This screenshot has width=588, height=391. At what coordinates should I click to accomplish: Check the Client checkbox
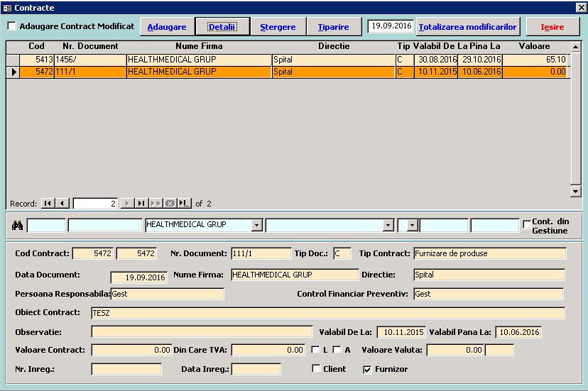(x=316, y=369)
